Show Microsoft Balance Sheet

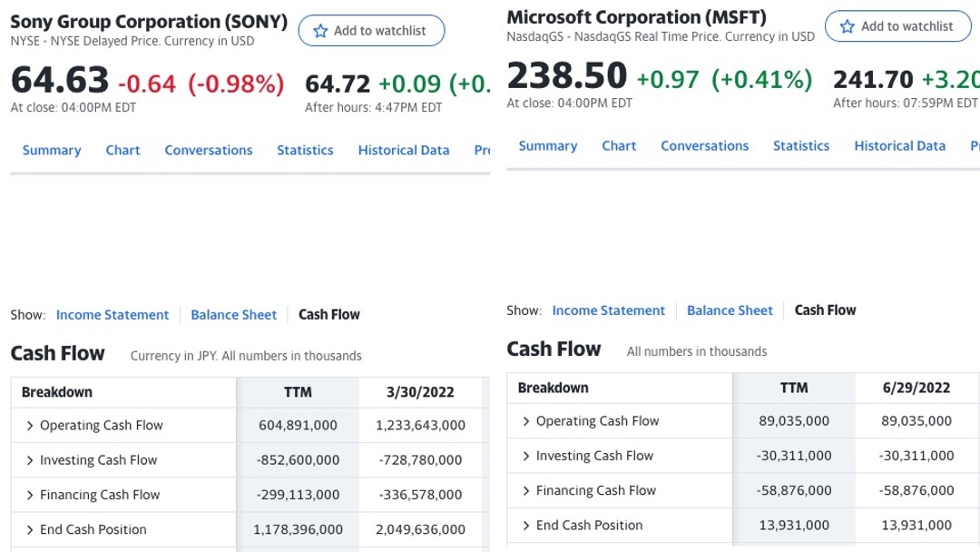click(730, 310)
